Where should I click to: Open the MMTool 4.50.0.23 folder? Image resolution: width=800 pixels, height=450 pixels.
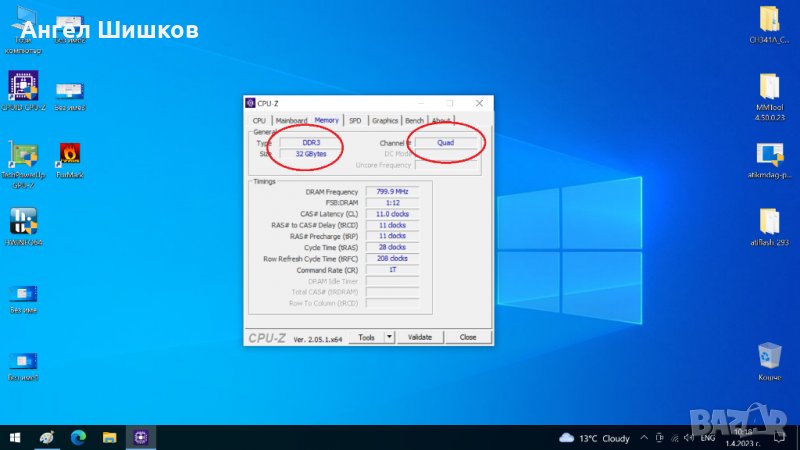click(x=769, y=87)
